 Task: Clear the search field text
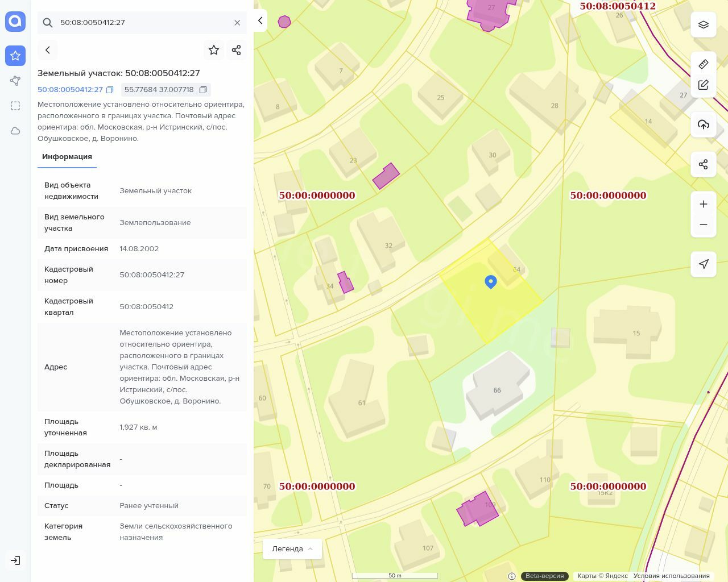237,23
